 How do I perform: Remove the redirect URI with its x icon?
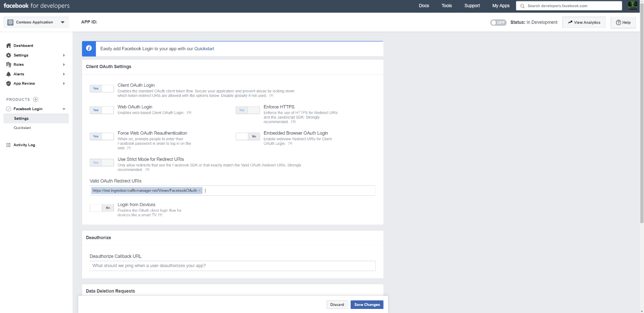(199, 190)
